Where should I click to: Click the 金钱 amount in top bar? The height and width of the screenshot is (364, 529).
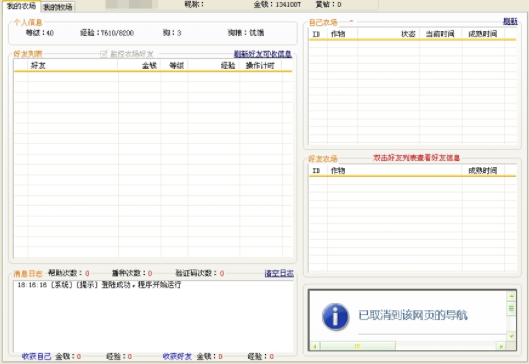(x=277, y=4)
